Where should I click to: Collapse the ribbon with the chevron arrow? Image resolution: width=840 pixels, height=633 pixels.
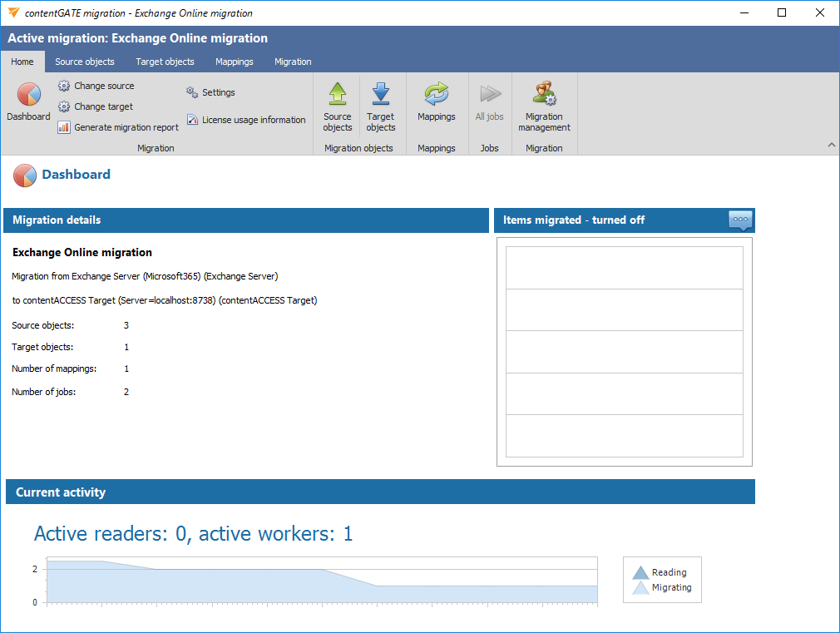(831, 146)
